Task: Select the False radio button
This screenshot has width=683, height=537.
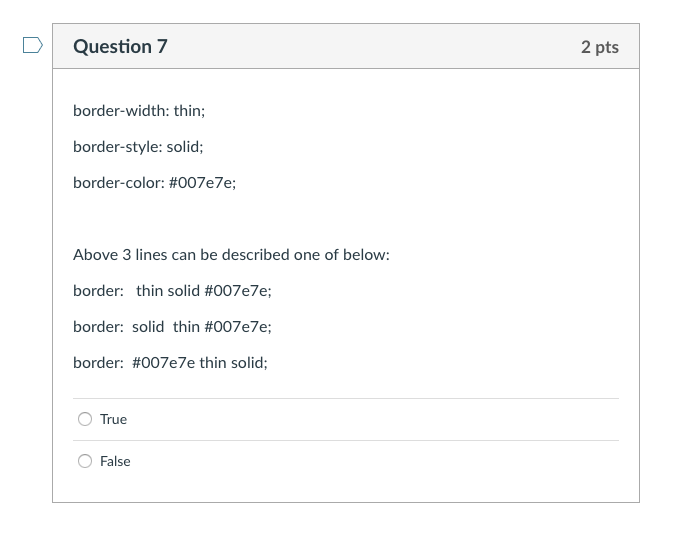Action: click(85, 461)
